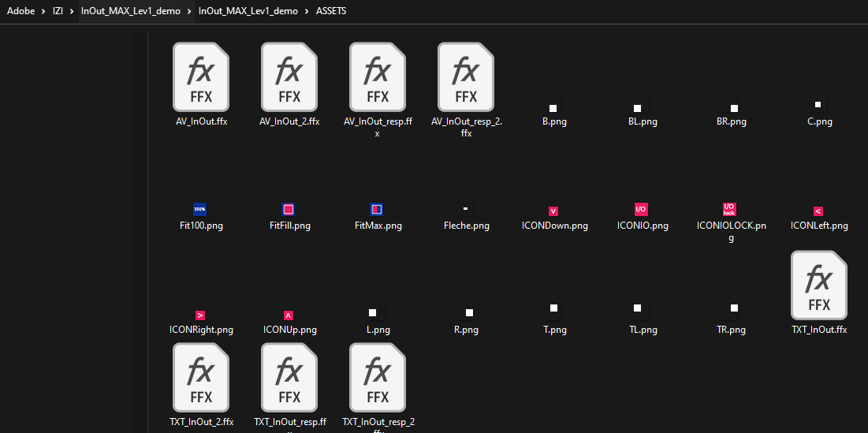Expand chevron between the two InOut_MAX_Lev1_demo folders
This screenshot has width=868, height=433.
(x=189, y=11)
